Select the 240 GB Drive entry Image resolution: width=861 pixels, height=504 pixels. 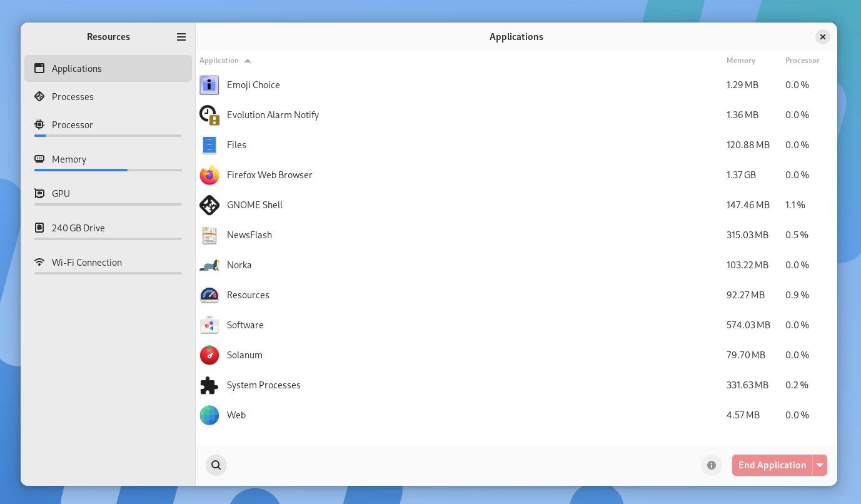pos(78,228)
